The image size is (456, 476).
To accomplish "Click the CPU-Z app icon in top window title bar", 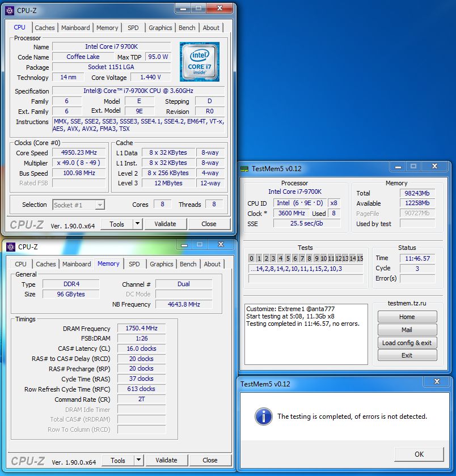I will pyautogui.click(x=10, y=11).
